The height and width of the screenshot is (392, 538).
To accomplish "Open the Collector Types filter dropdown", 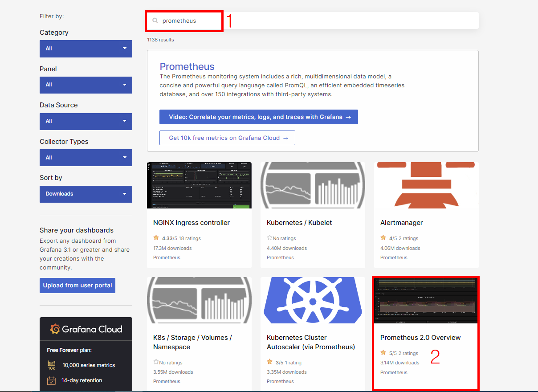I will coord(86,158).
